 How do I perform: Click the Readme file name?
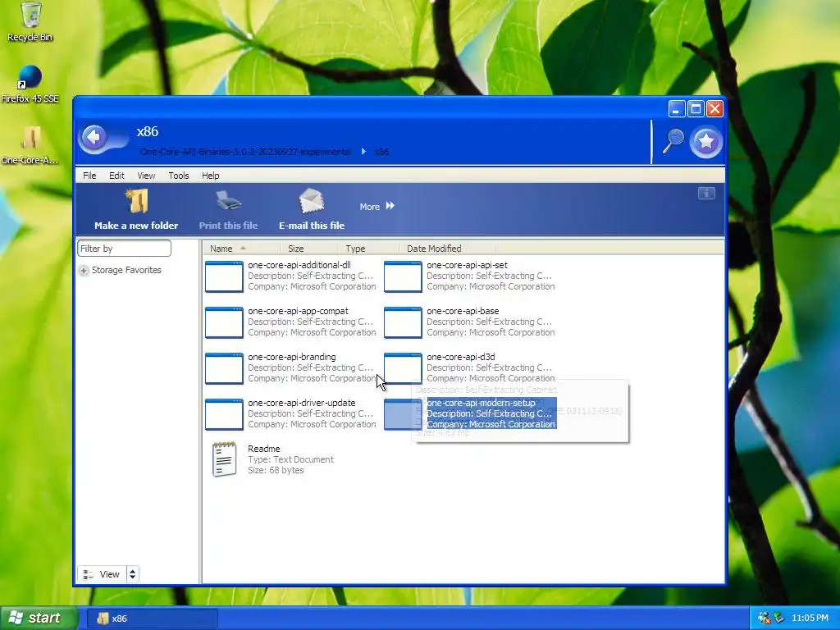click(263, 449)
